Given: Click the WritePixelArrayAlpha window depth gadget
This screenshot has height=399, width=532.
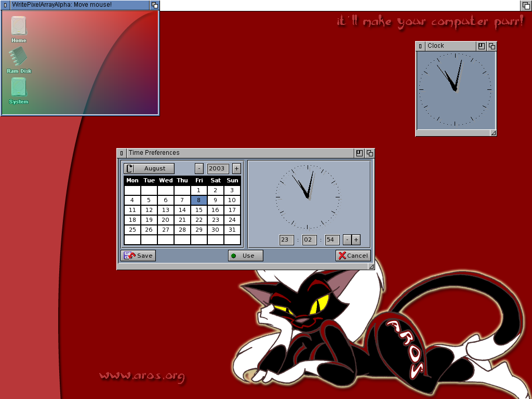Looking at the screenshot, I should pyautogui.click(x=154, y=5).
